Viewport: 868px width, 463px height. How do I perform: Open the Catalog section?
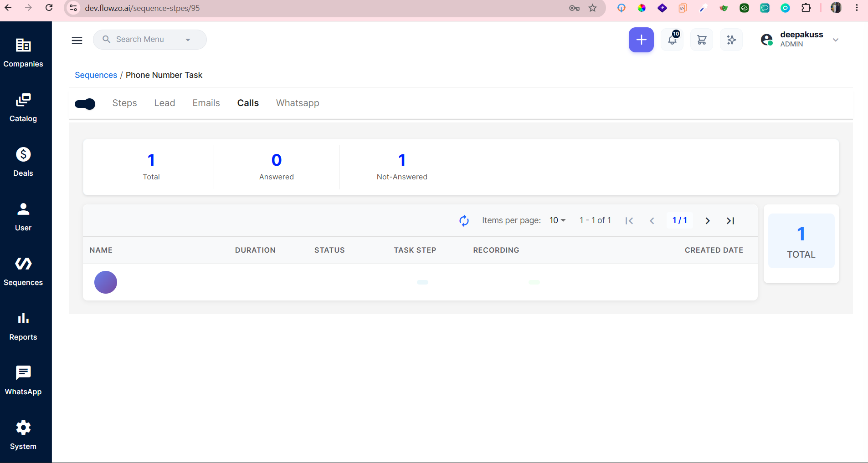[x=23, y=108]
